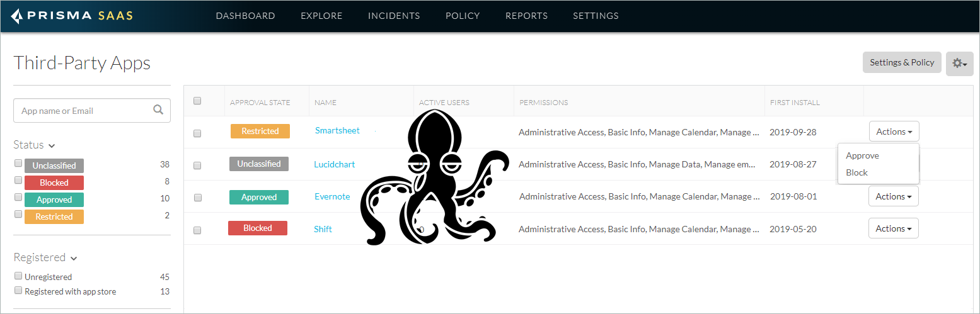Enable the Restricted status filter checkbox
Screen dimensions: 980x314
pyautogui.click(x=18, y=214)
